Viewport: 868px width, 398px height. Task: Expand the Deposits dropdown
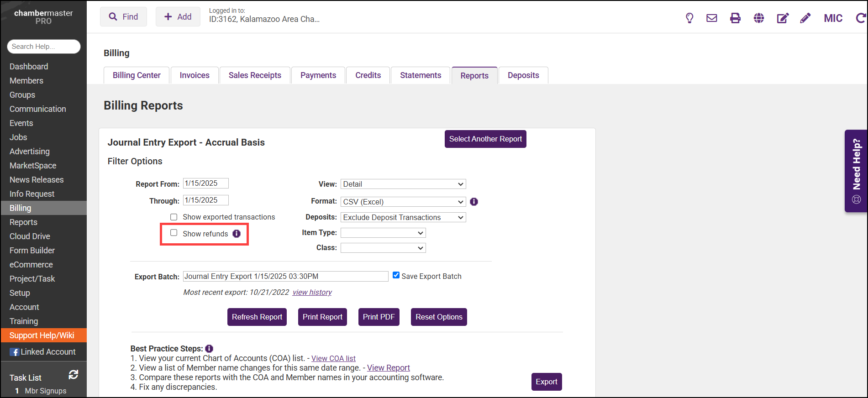pos(403,218)
